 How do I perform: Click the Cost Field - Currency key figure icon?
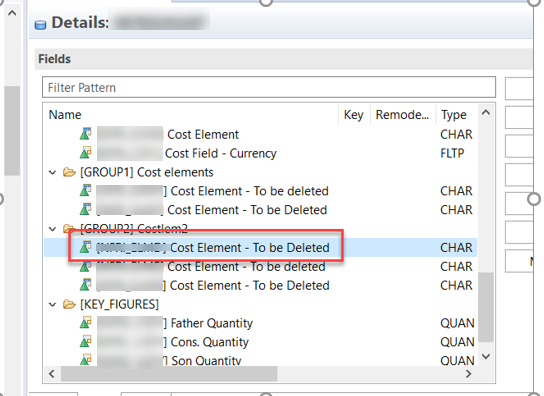pos(85,153)
